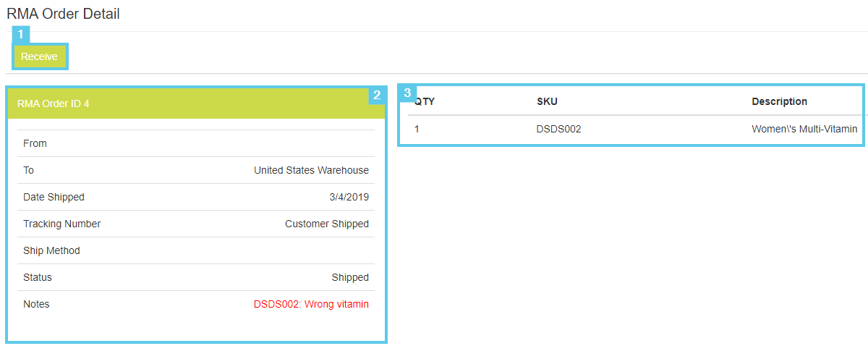Click the blue number 2 annotation badge

coord(377,95)
